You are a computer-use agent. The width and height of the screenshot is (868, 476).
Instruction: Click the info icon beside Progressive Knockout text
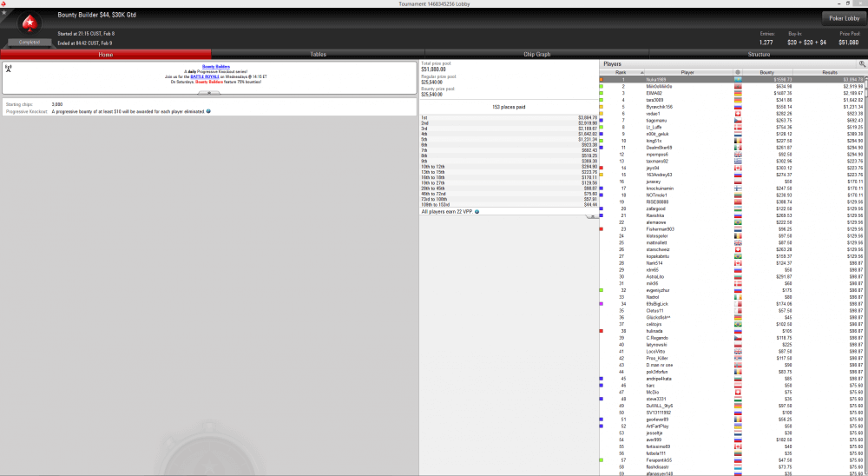tap(209, 111)
